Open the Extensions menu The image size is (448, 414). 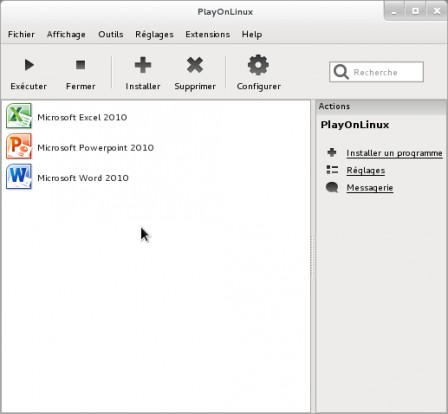click(208, 34)
